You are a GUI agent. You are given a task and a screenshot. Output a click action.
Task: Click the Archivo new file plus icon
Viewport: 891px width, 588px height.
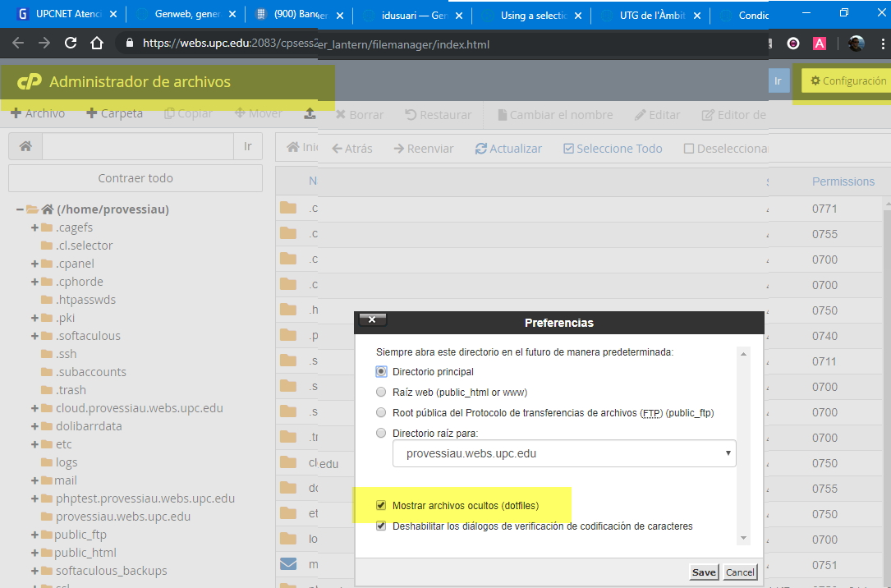tap(16, 113)
